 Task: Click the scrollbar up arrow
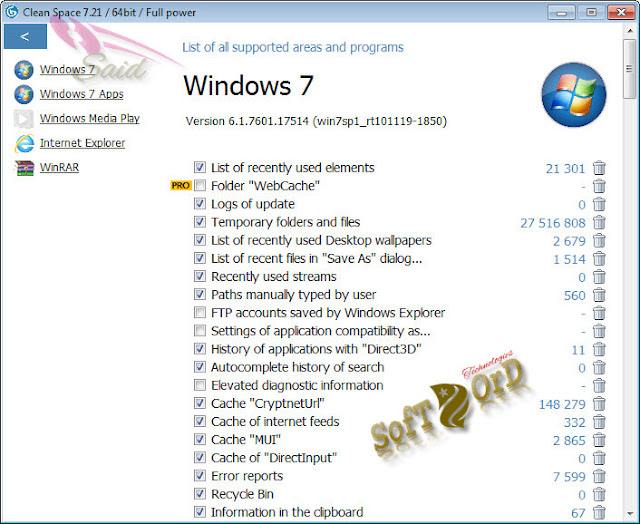click(630, 31)
